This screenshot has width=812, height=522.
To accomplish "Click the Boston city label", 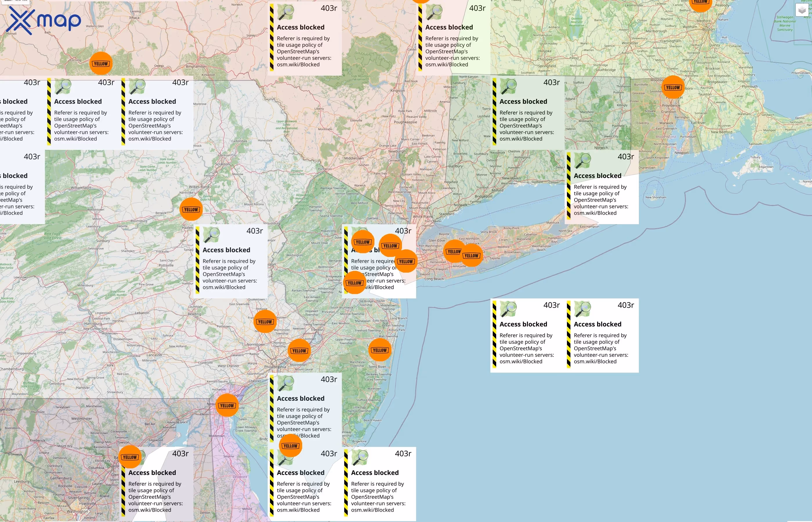I will [x=709, y=29].
